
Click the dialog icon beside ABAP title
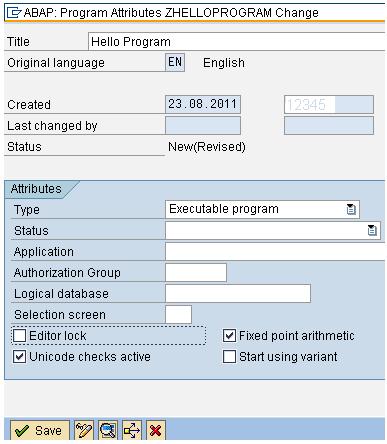point(14,13)
